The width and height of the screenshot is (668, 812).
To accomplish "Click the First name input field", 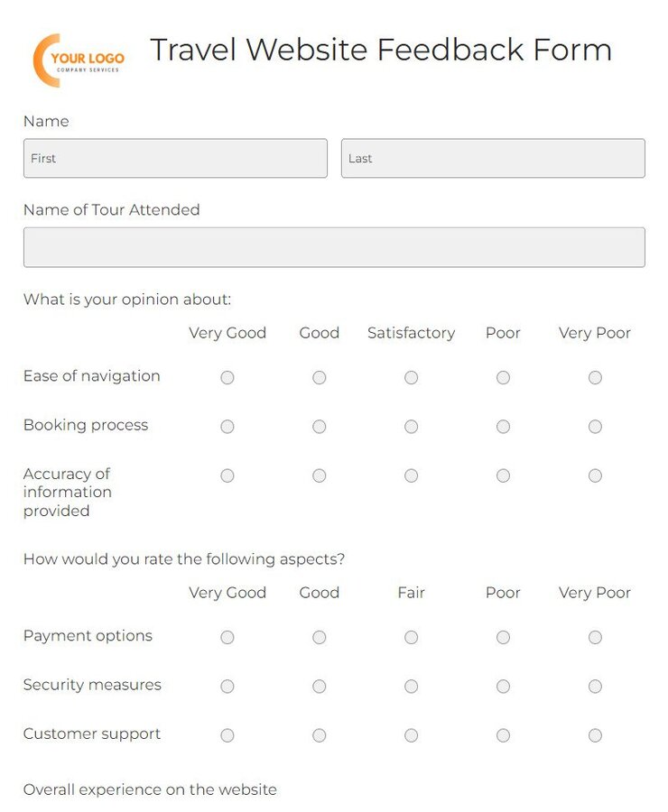I will (x=175, y=158).
